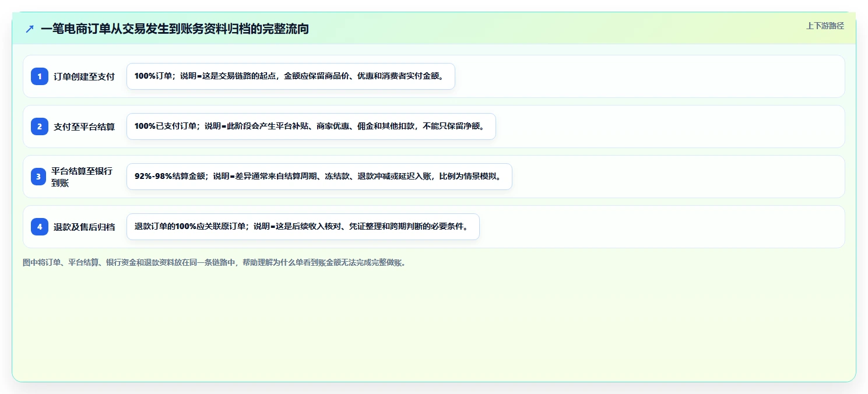Click the step 4 number badge
The height and width of the screenshot is (394, 868).
[x=40, y=227]
